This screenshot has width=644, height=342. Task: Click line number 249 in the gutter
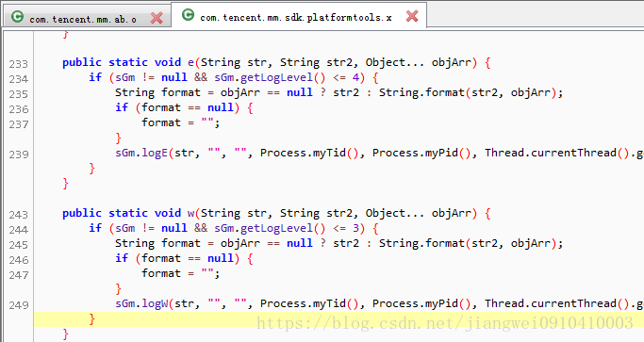coord(19,305)
